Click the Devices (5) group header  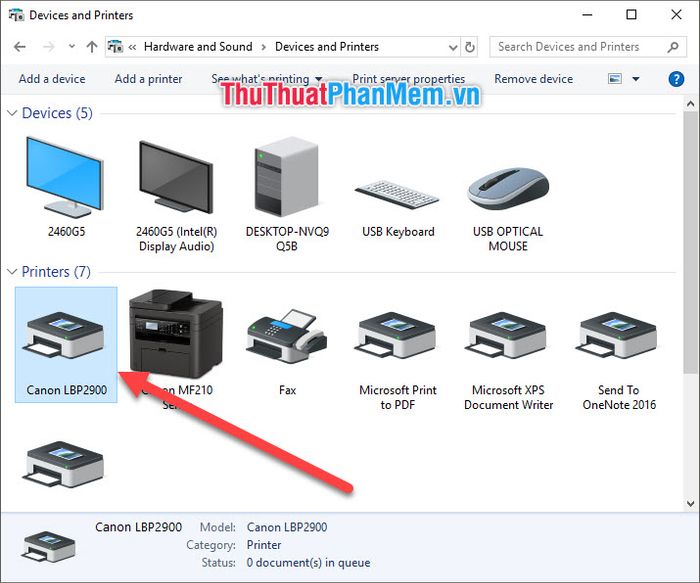(x=57, y=113)
